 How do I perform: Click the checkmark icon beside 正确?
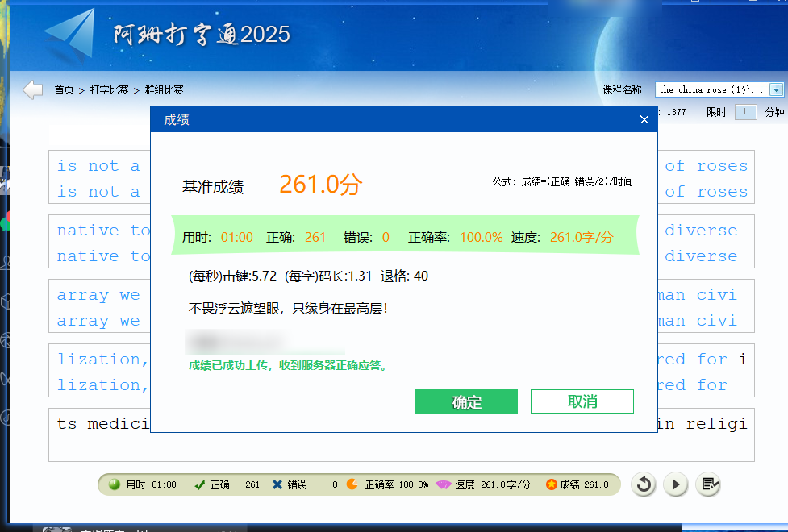point(198,484)
